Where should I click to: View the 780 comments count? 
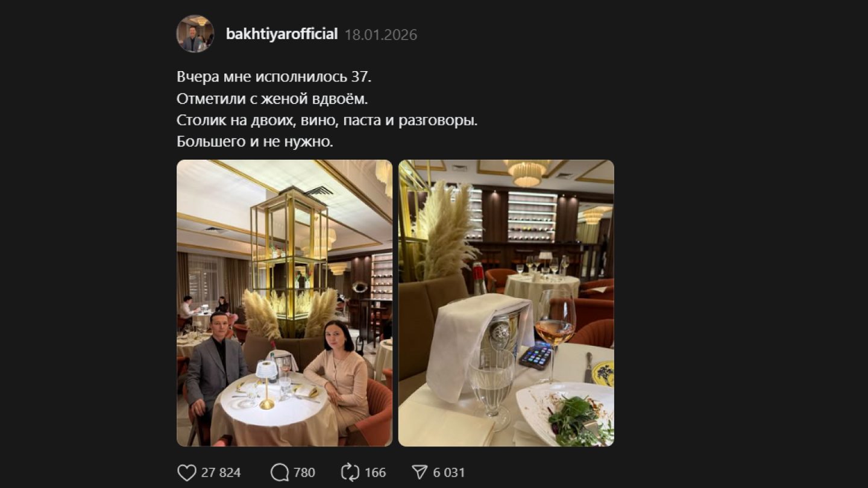[x=304, y=472]
